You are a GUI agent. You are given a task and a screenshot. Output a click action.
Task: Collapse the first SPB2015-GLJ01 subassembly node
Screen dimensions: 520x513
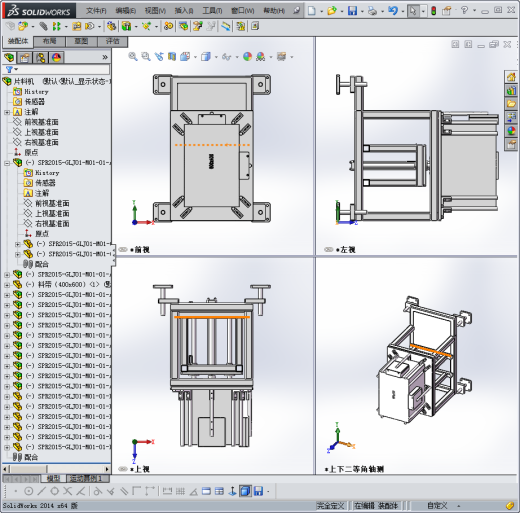coord(7,163)
